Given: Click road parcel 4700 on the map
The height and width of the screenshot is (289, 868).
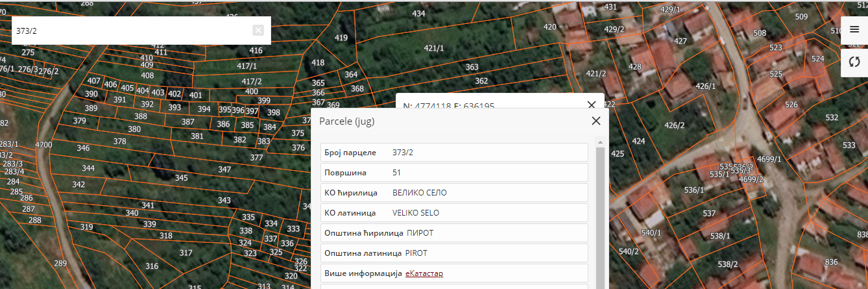Looking at the screenshot, I should (43, 144).
